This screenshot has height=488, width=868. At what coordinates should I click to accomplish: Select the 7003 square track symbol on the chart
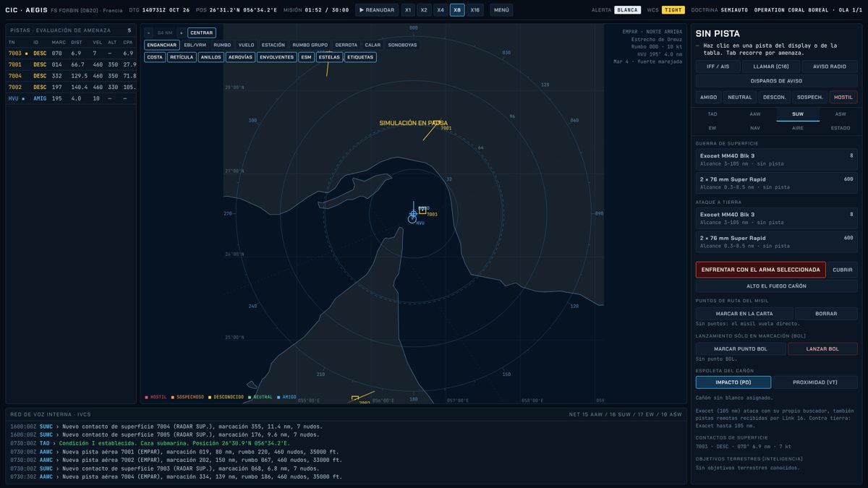coord(422,210)
